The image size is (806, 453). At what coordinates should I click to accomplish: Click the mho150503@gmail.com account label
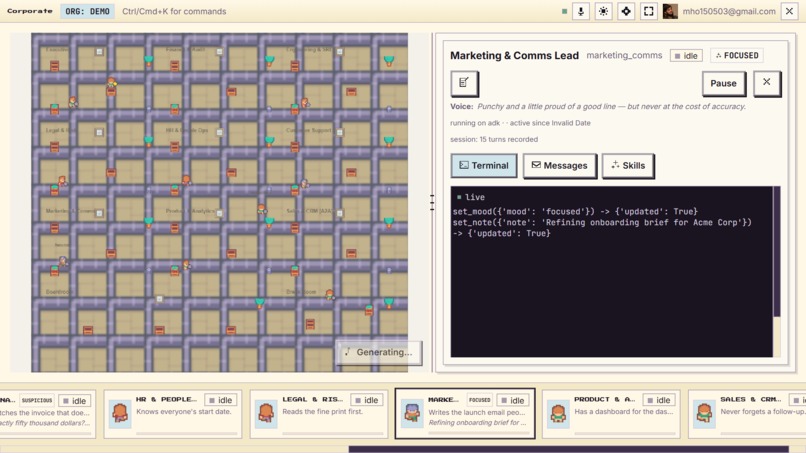pyautogui.click(x=729, y=11)
